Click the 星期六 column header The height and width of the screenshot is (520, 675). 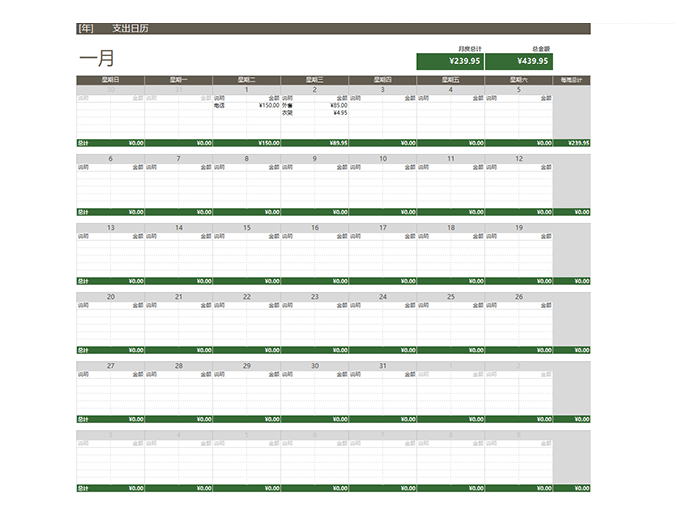tap(519, 80)
